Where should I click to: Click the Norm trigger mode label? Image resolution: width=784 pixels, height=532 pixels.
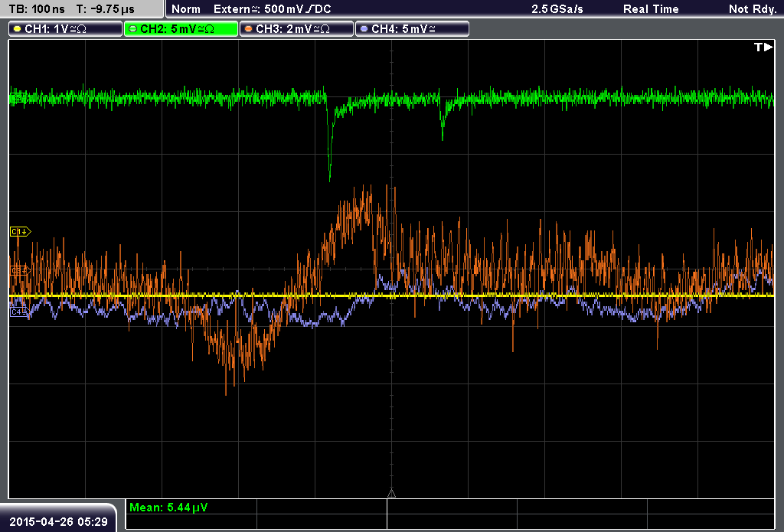tap(186, 9)
